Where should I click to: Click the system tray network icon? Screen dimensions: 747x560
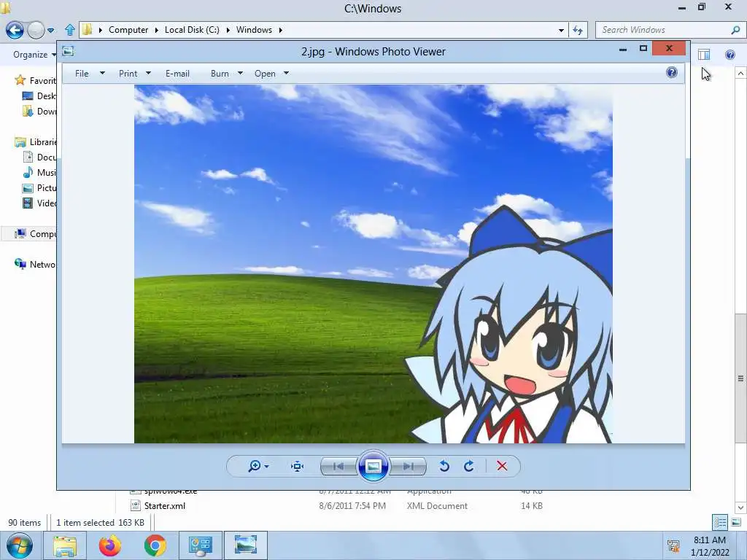pos(673,545)
